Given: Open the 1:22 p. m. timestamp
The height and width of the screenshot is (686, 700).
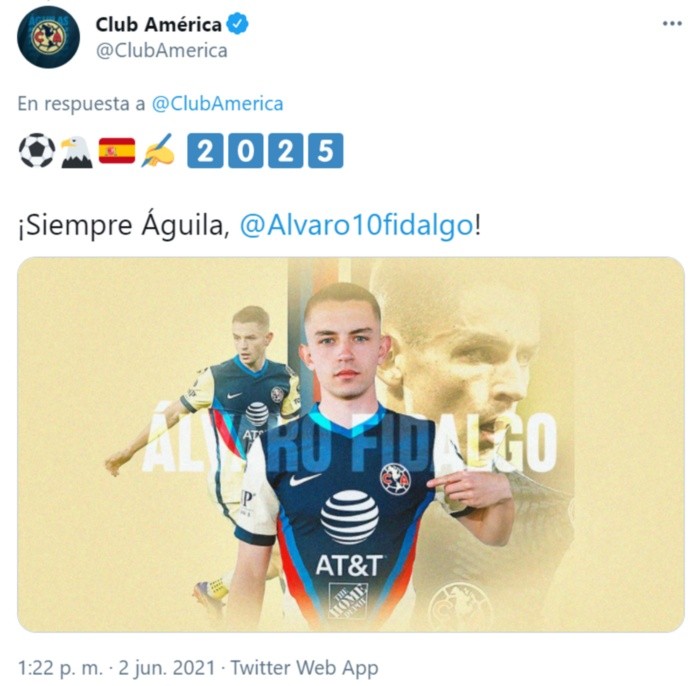Looking at the screenshot, I should 60,668.
